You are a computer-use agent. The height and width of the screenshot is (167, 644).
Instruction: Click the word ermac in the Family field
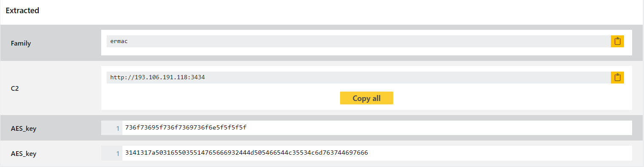click(x=119, y=41)
